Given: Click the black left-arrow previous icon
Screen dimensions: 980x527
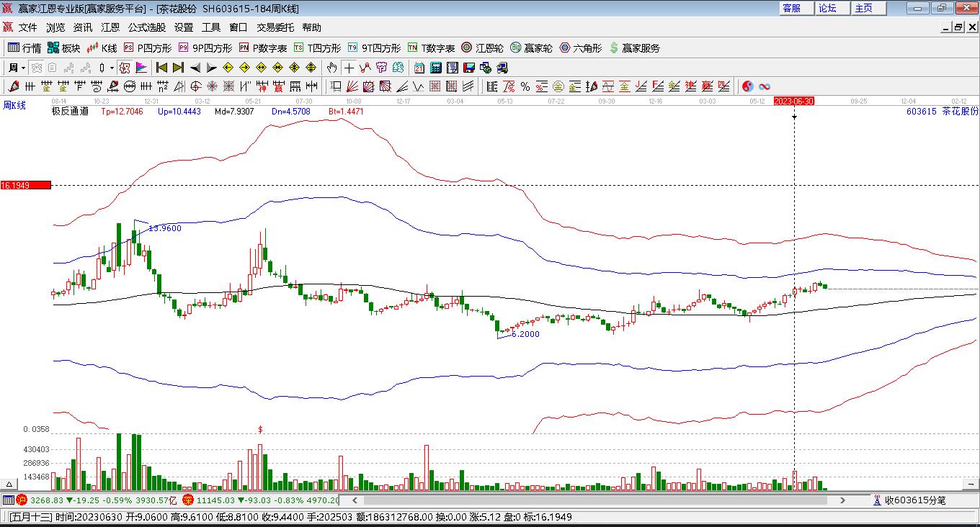Looking at the screenshot, I should (x=195, y=68).
